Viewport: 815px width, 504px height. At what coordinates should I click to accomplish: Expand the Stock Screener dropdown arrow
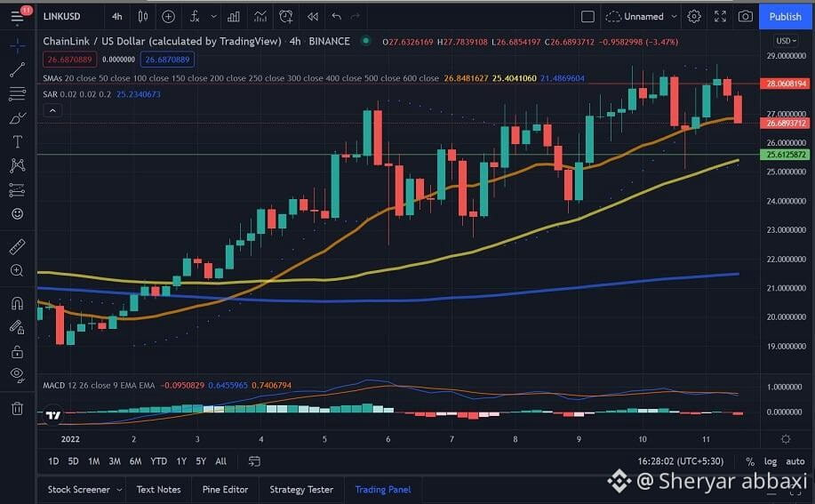point(120,490)
